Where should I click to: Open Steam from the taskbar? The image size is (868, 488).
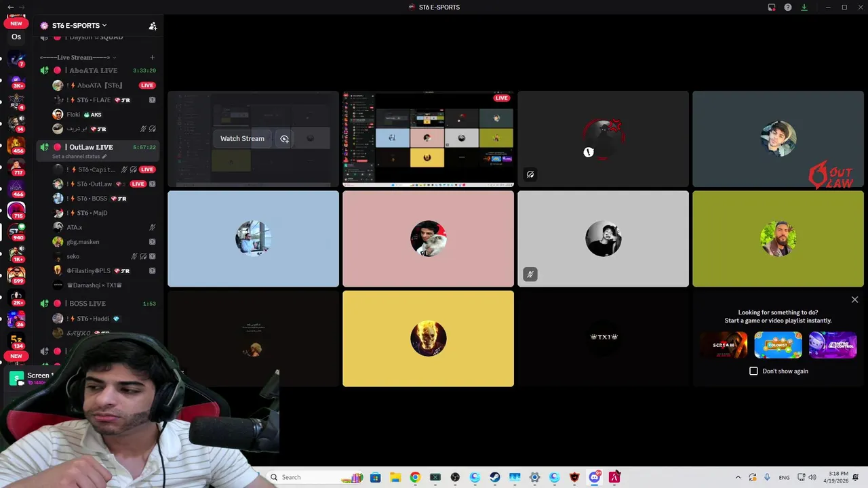[495, 477]
